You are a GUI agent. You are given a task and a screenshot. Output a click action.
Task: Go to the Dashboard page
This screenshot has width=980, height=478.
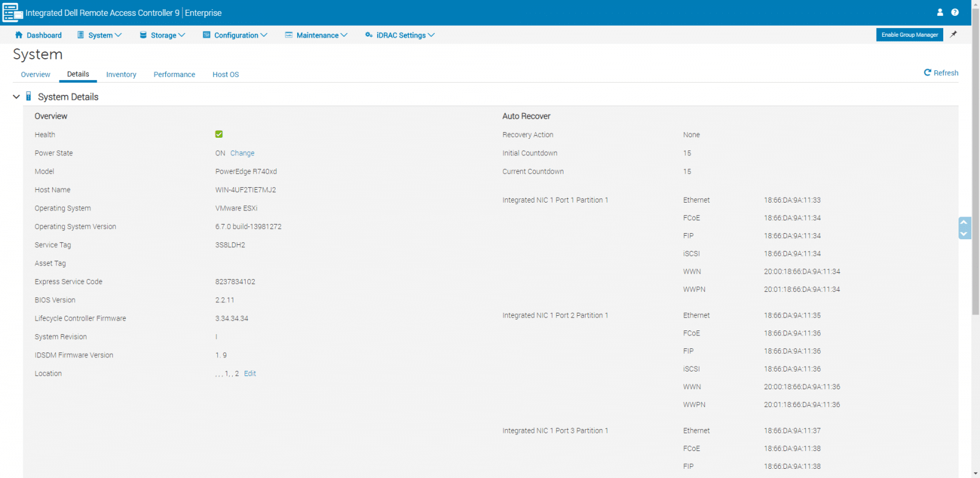coord(44,35)
